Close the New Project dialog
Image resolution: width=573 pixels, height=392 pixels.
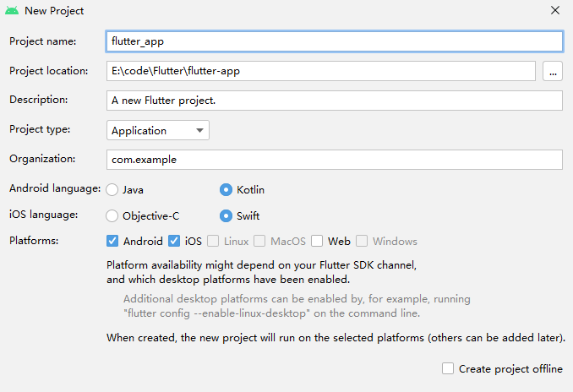point(555,10)
